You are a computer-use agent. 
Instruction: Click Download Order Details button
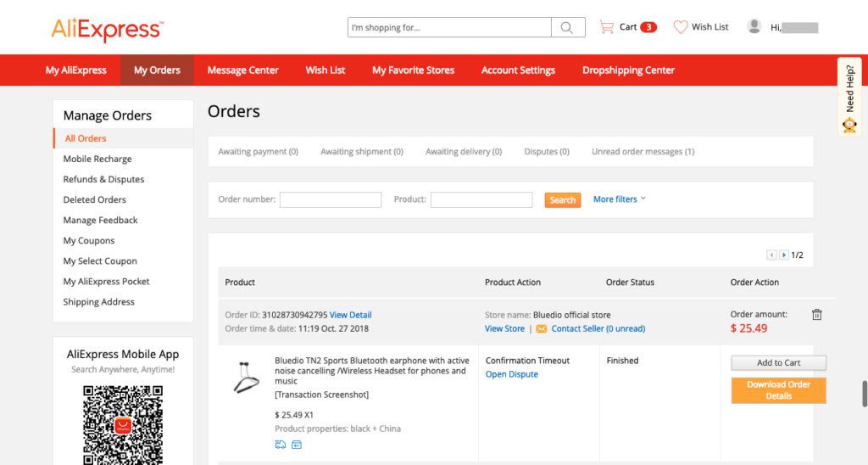[x=778, y=390]
